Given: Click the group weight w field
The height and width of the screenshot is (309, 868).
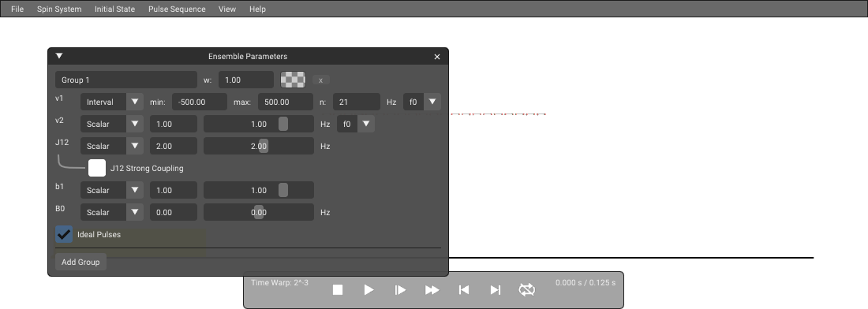Looking at the screenshot, I should (245, 80).
